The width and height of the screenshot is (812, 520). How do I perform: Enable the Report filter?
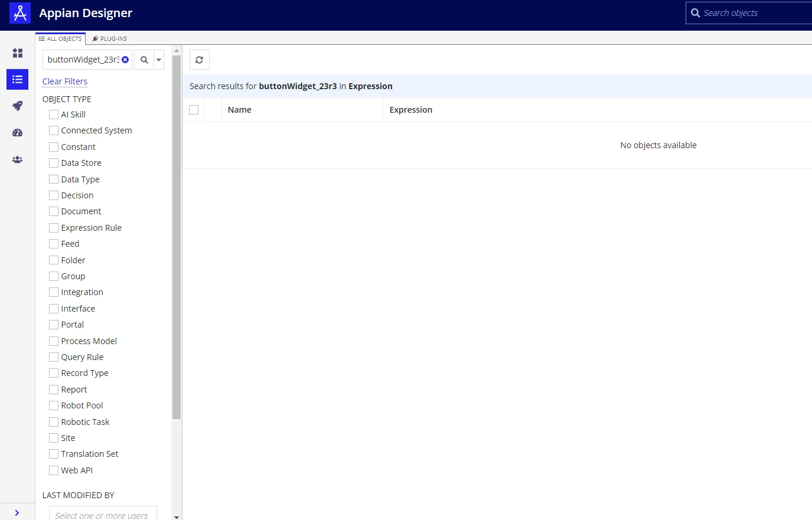(54, 390)
